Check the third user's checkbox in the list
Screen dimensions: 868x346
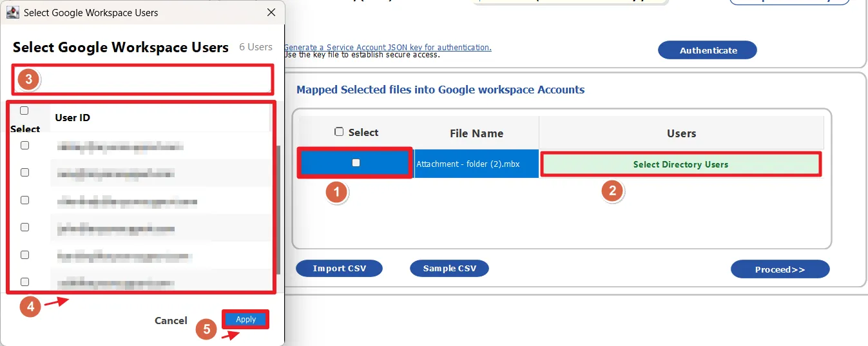pos(24,200)
